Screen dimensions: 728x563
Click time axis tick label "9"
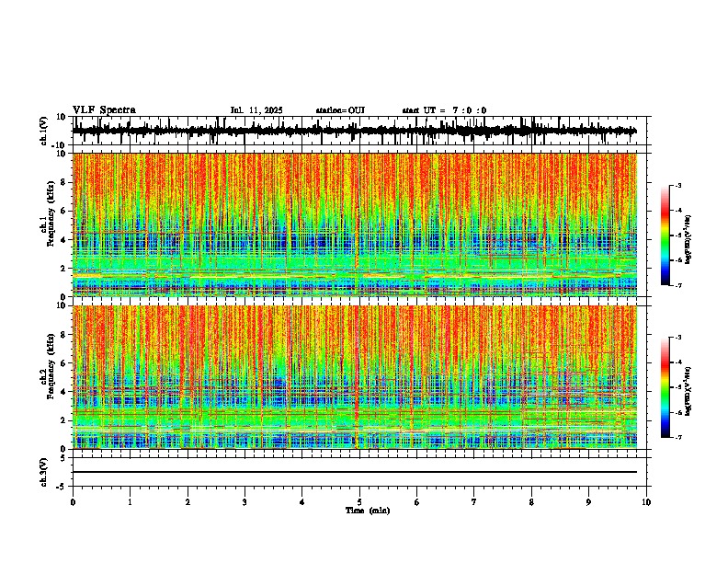(x=588, y=502)
